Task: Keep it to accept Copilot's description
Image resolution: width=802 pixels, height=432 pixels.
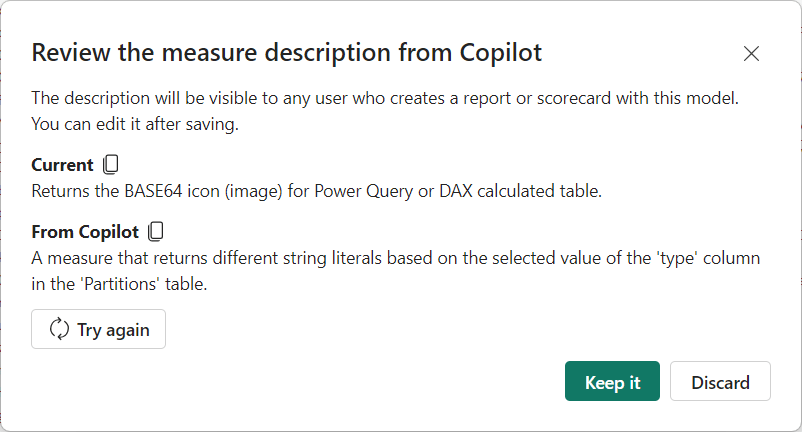Action: [612, 382]
